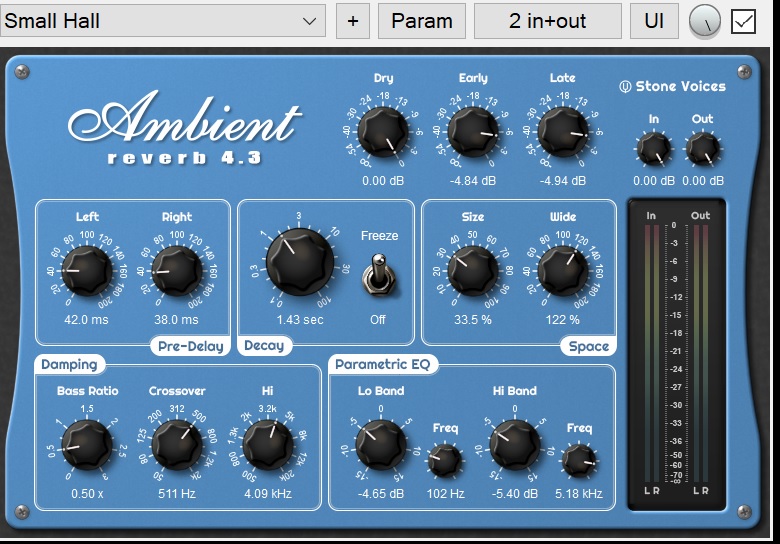Open the Small Hall preset dropdown
Screen dimensions: 780x544
click(x=162, y=21)
